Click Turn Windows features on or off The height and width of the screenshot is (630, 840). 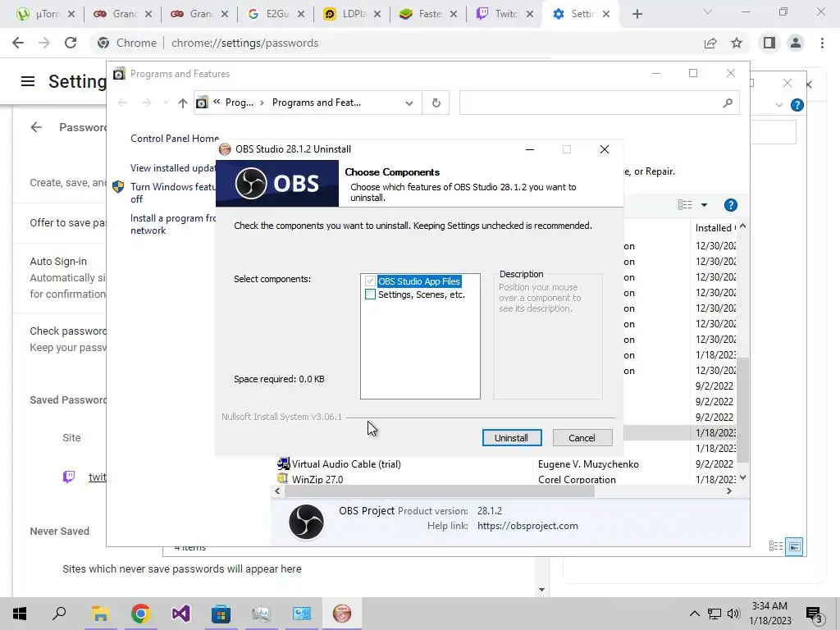[173, 193]
